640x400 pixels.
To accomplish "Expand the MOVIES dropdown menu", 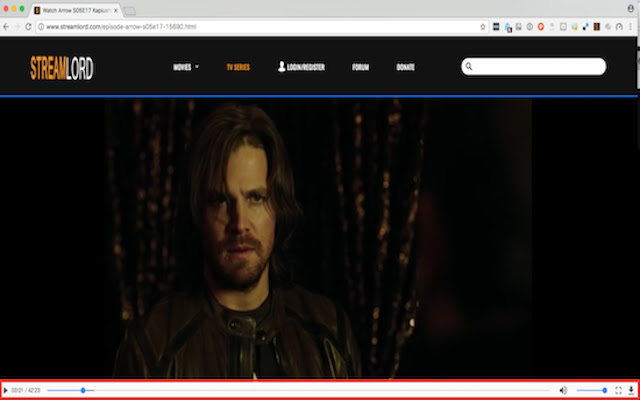I will (186, 67).
